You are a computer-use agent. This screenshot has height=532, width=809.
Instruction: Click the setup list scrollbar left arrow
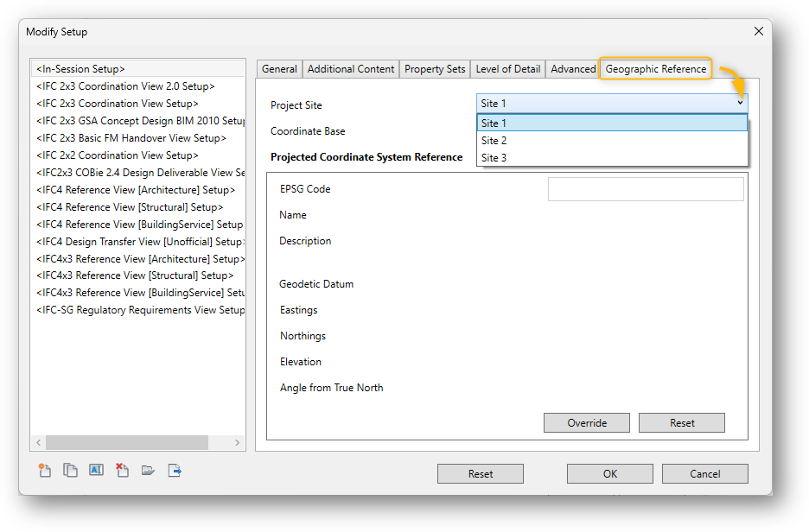click(38, 442)
